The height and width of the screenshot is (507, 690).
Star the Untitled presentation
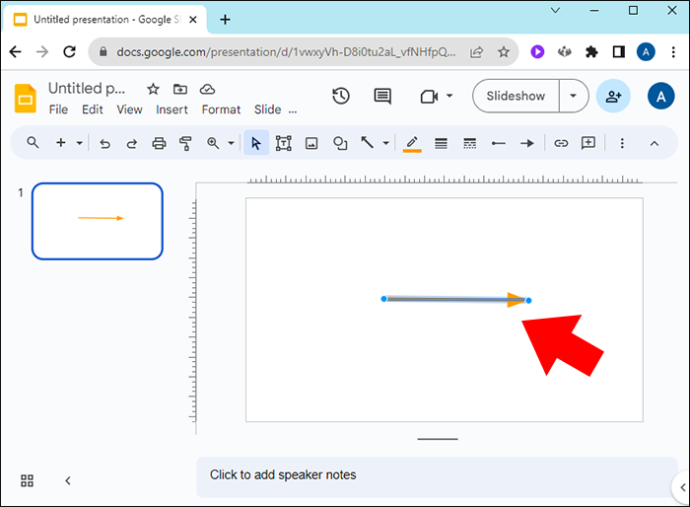pyautogui.click(x=153, y=89)
